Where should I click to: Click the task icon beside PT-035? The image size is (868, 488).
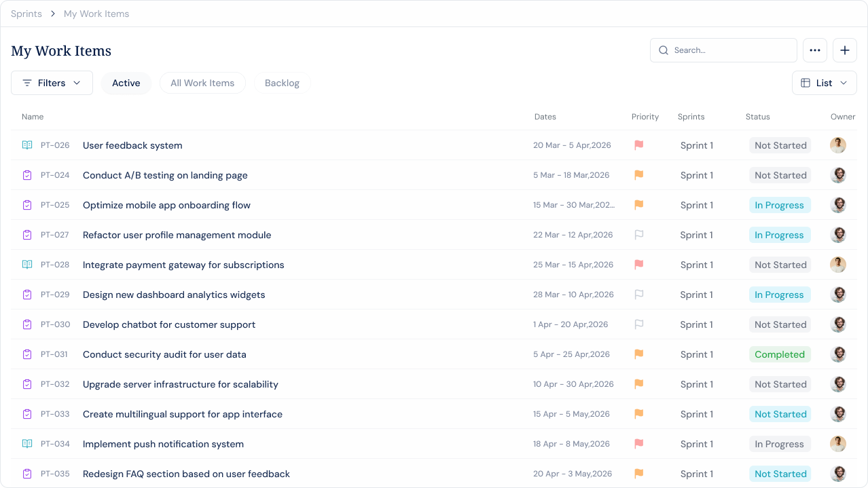pos(27,474)
